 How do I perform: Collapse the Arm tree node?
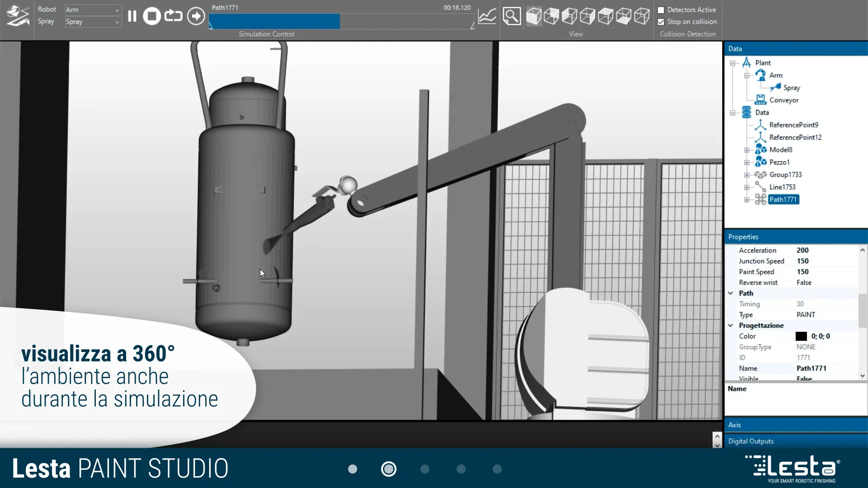747,75
